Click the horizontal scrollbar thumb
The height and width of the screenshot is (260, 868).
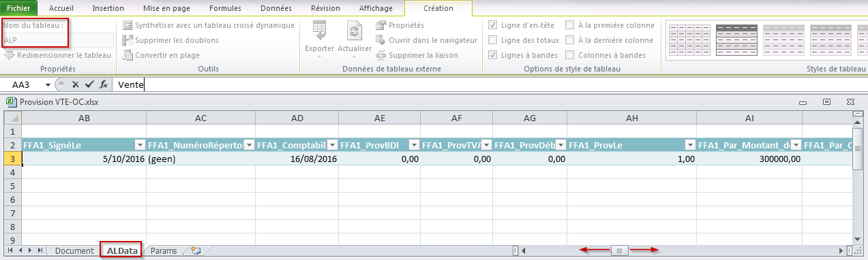(619, 250)
